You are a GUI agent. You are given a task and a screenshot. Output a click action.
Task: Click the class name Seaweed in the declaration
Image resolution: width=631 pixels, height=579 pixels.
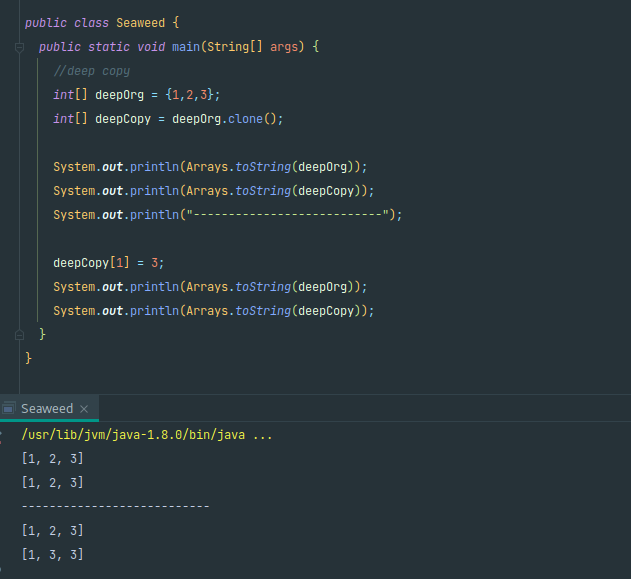pos(140,23)
